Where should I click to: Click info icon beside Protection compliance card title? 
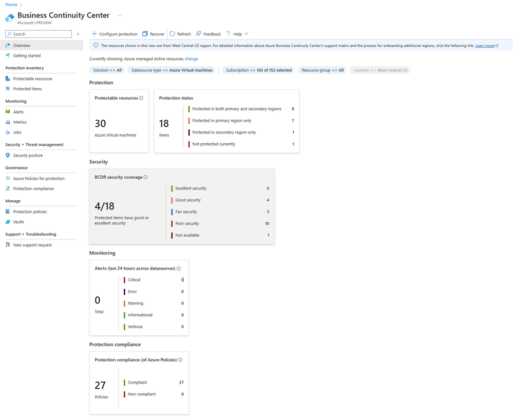[180, 360]
